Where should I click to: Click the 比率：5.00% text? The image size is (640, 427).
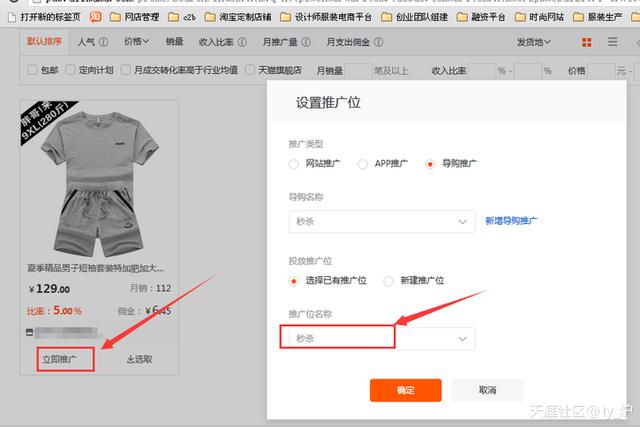pyautogui.click(x=54, y=311)
